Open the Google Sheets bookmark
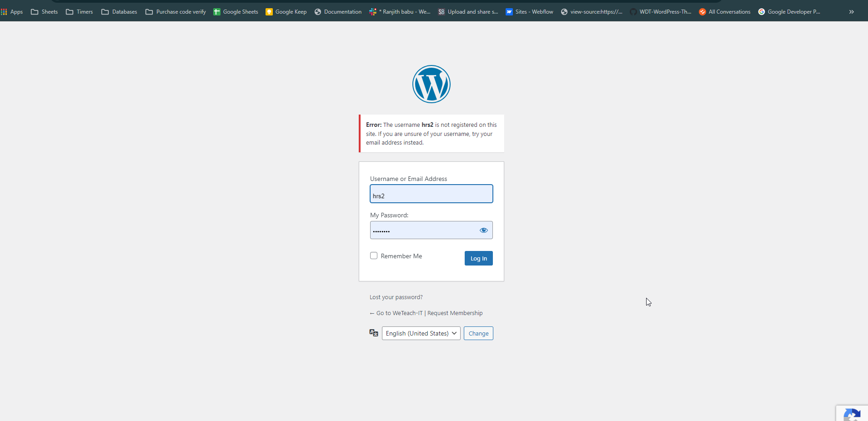Image resolution: width=868 pixels, height=421 pixels. pos(236,12)
